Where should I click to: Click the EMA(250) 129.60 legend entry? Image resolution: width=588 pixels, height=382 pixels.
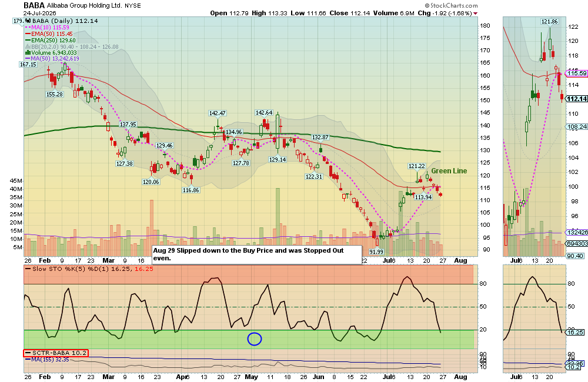point(51,40)
